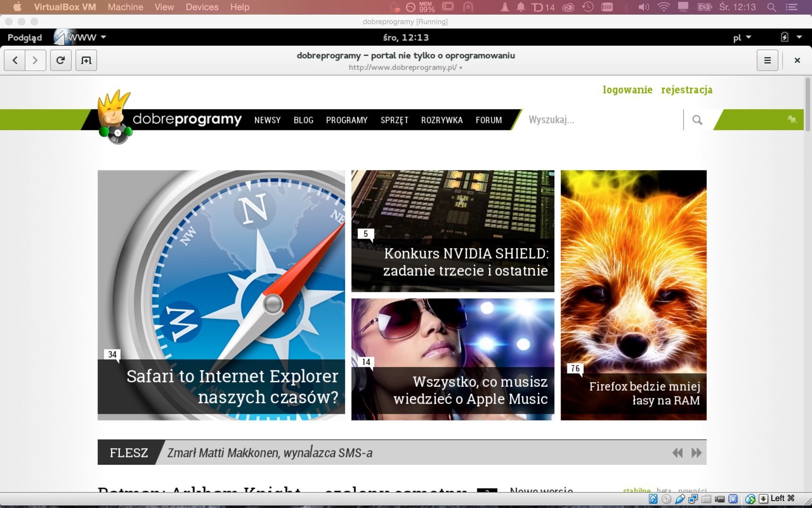This screenshot has width=812, height=508.
Task: Open the VirtualBox VM menu
Action: 65,7
